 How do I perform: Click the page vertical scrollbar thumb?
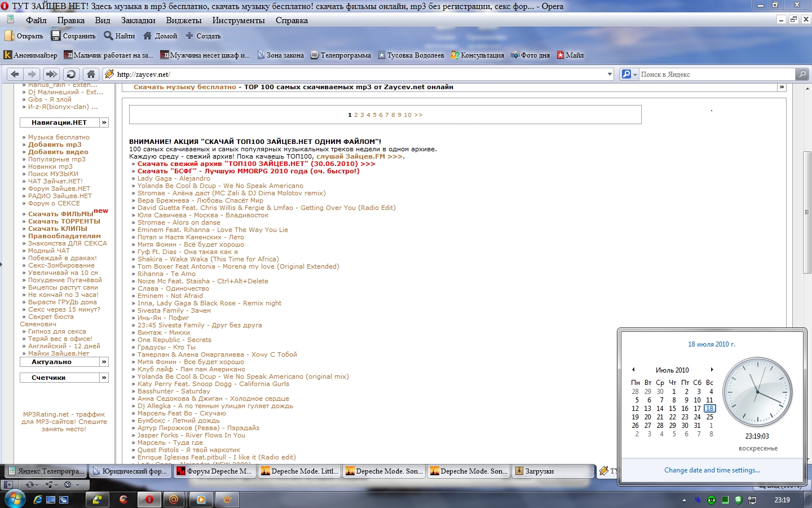807,212
